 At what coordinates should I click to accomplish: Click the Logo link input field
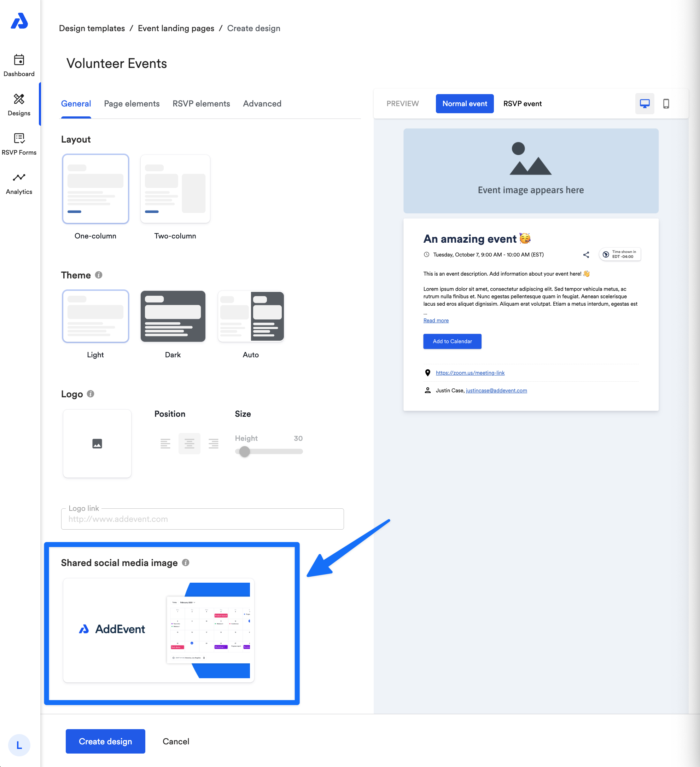(202, 519)
